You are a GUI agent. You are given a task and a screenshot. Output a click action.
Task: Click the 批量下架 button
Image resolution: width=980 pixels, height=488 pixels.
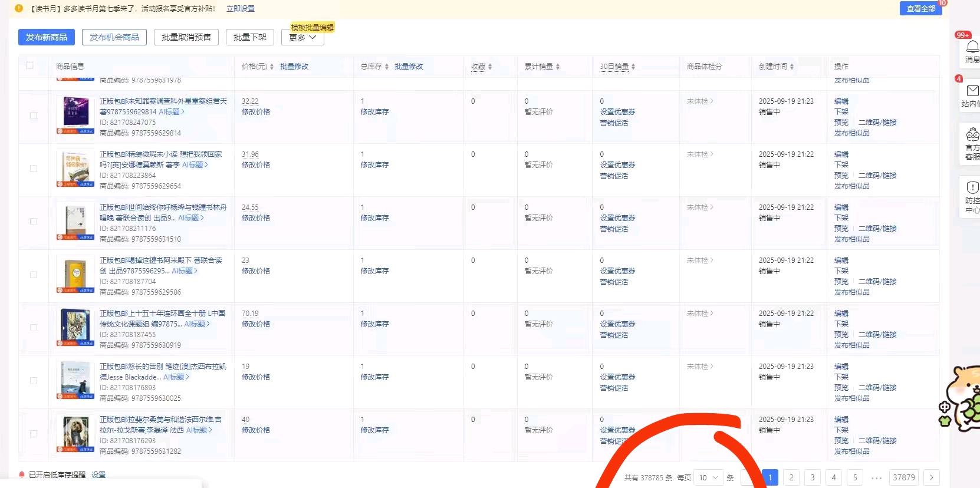click(x=250, y=37)
